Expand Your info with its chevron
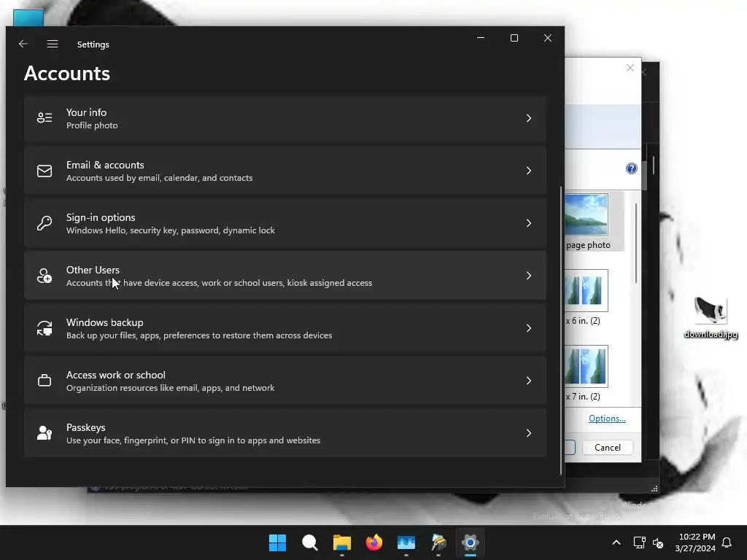The width and height of the screenshot is (747, 560). click(x=528, y=118)
